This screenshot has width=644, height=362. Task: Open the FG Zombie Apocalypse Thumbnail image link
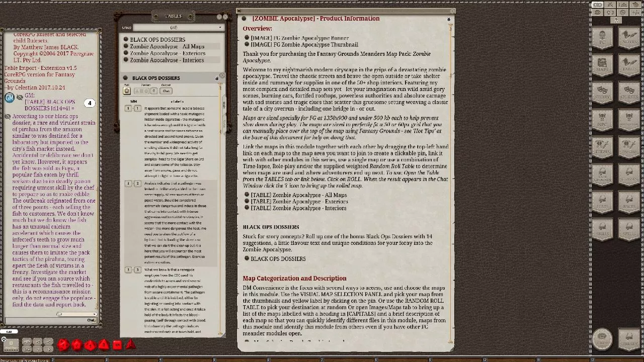pos(304,45)
